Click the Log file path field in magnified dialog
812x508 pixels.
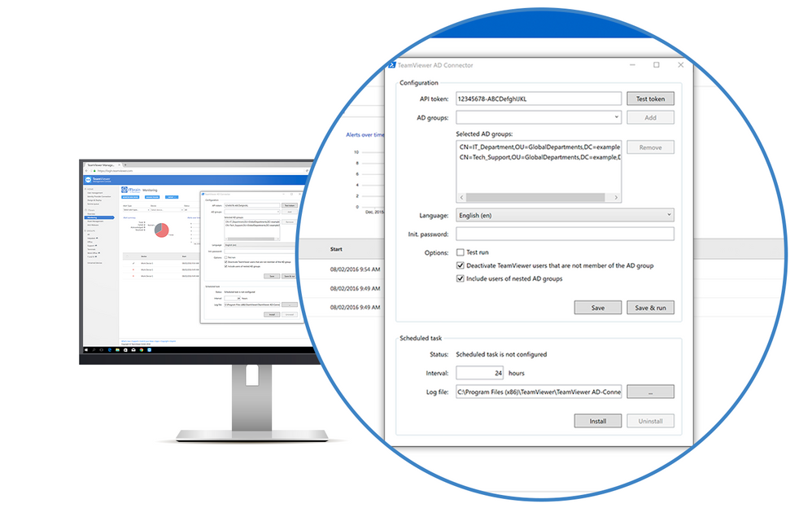tap(539, 392)
